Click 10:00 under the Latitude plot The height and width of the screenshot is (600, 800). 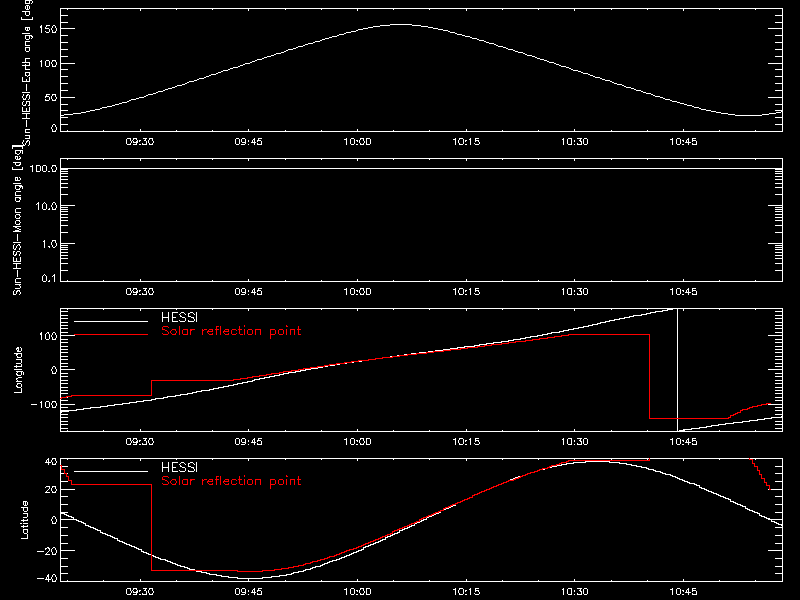[x=357, y=592]
